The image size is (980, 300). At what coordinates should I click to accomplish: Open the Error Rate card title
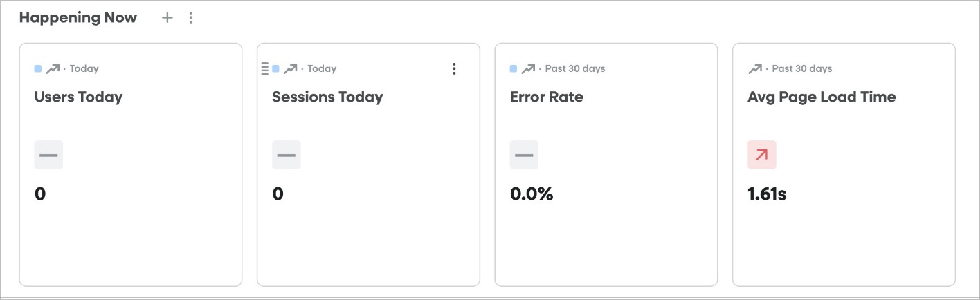(547, 97)
